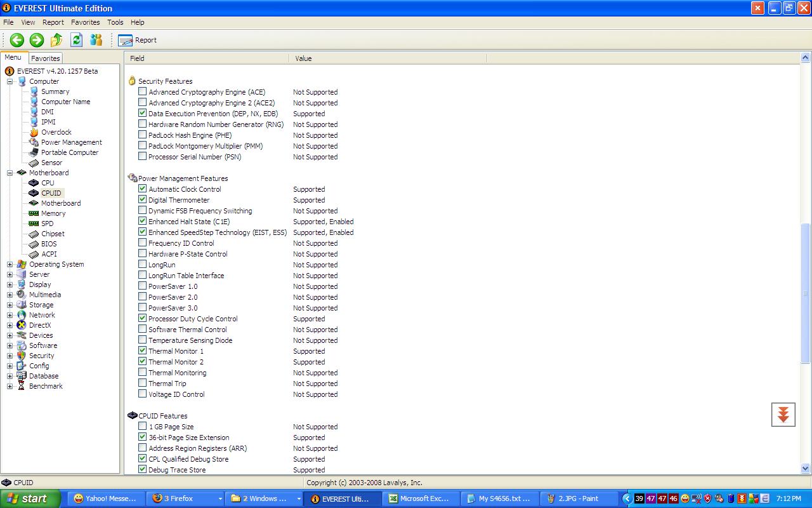Switch to 2.JPG - Paint taskbar button
The width and height of the screenshot is (812, 508).
click(x=580, y=498)
